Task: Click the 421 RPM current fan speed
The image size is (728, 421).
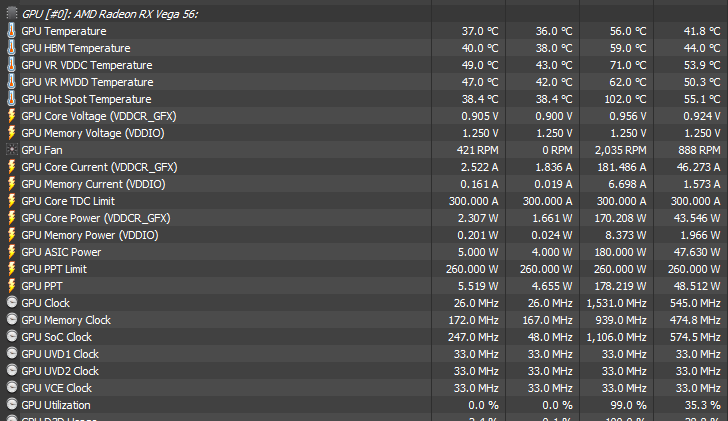Action: click(477, 150)
